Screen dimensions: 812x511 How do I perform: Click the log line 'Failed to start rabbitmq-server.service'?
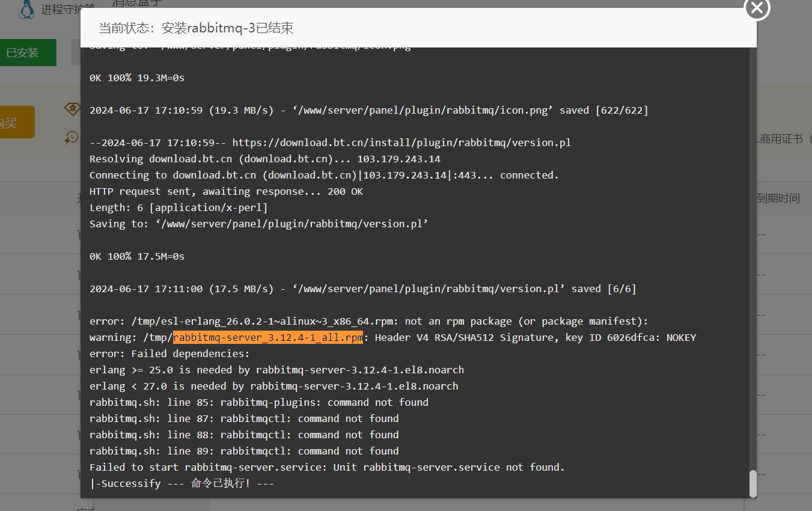click(327, 467)
